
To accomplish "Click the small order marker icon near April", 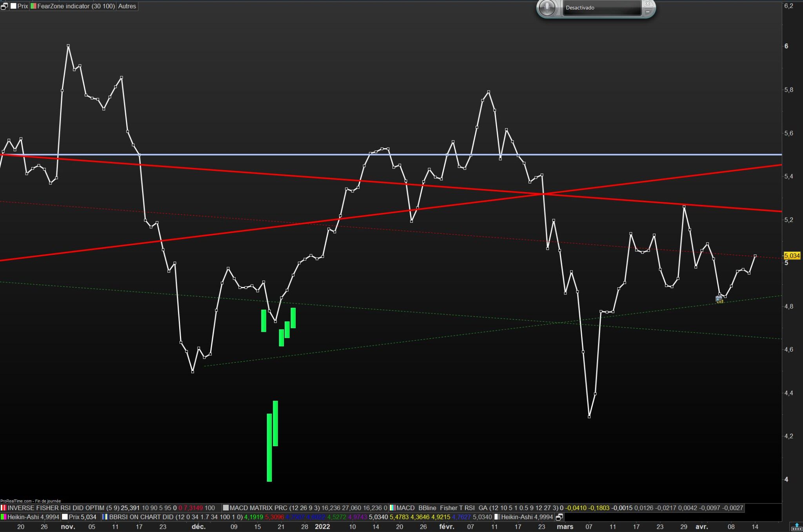I will point(719,300).
